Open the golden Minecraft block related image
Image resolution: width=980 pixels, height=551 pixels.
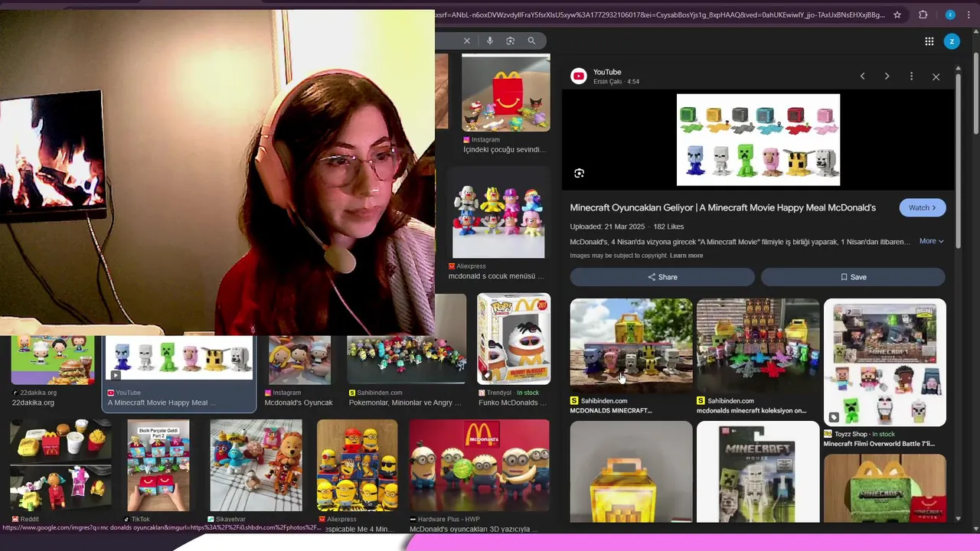point(631,471)
